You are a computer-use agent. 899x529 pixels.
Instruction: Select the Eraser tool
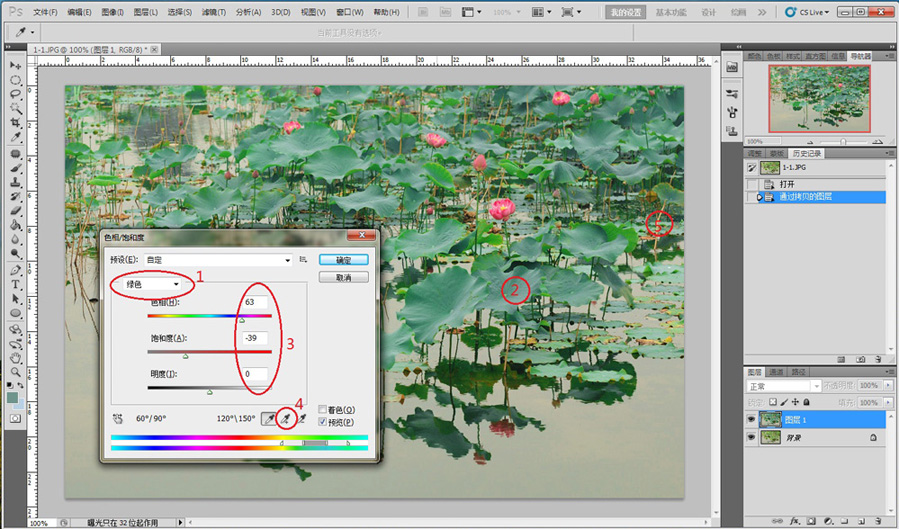pyautogui.click(x=15, y=211)
